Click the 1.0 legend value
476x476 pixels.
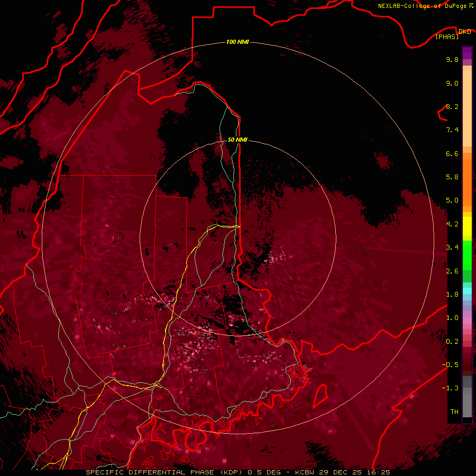click(452, 318)
